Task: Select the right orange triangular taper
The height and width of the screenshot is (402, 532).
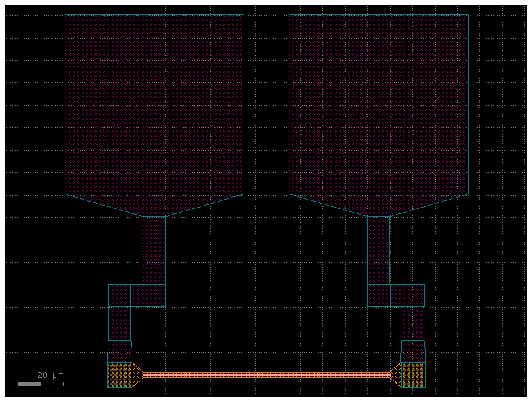Action: click(395, 375)
